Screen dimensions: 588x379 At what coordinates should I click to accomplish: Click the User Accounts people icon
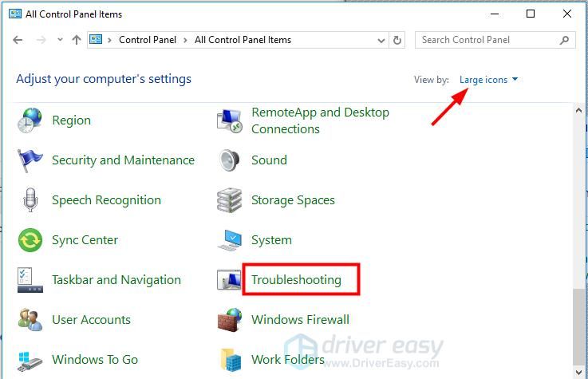pos(30,320)
